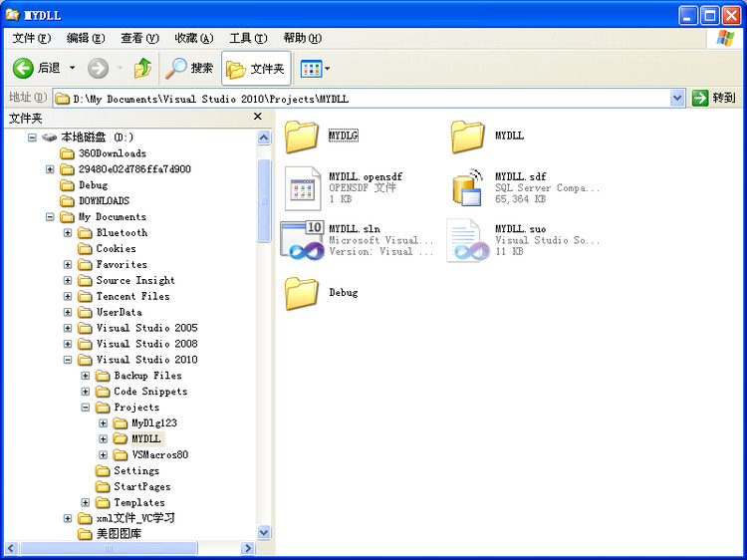
Task: Open the 收藏(A) menu
Action: 194,38
